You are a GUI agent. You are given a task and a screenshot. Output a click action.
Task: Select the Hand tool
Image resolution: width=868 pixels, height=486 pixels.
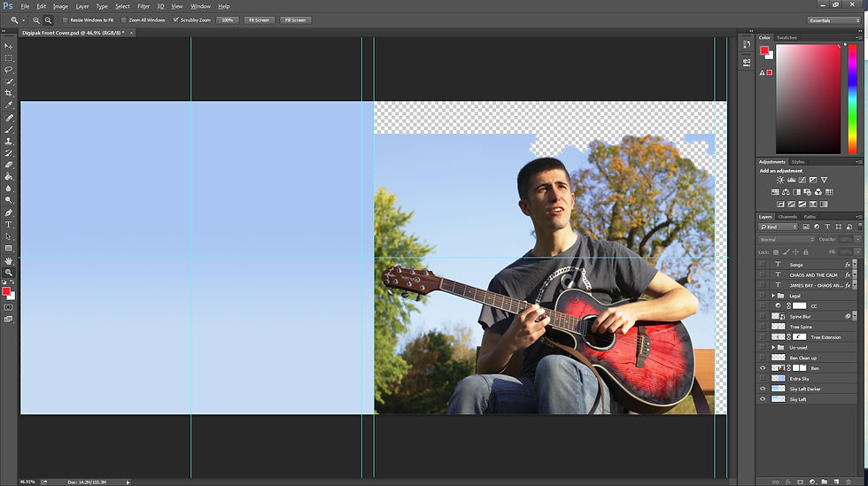coord(8,261)
